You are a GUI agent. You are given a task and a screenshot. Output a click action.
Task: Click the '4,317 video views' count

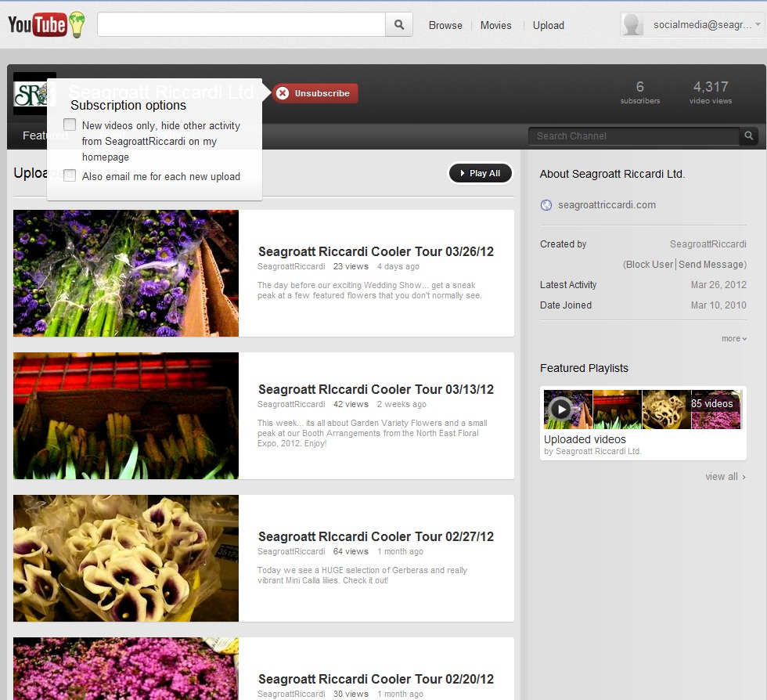click(x=711, y=92)
